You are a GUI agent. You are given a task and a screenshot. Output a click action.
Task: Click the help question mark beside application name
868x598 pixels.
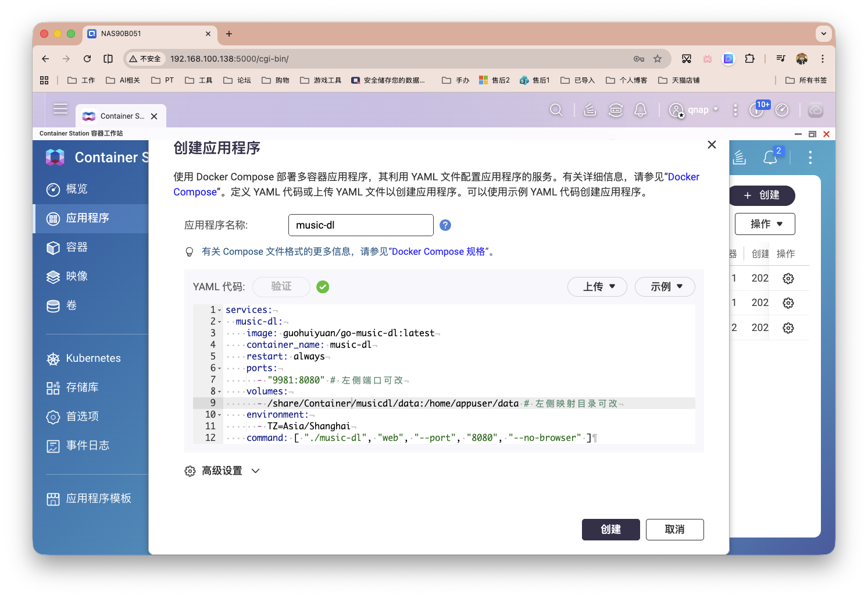[445, 225]
